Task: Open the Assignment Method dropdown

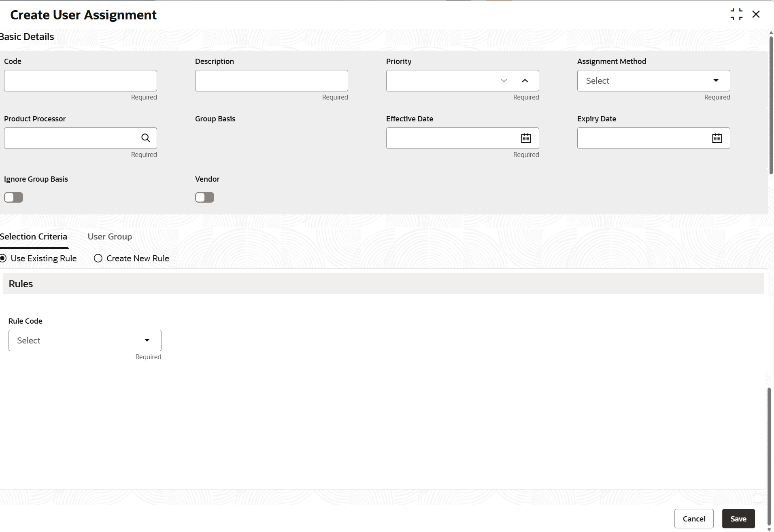Action: 653,81
